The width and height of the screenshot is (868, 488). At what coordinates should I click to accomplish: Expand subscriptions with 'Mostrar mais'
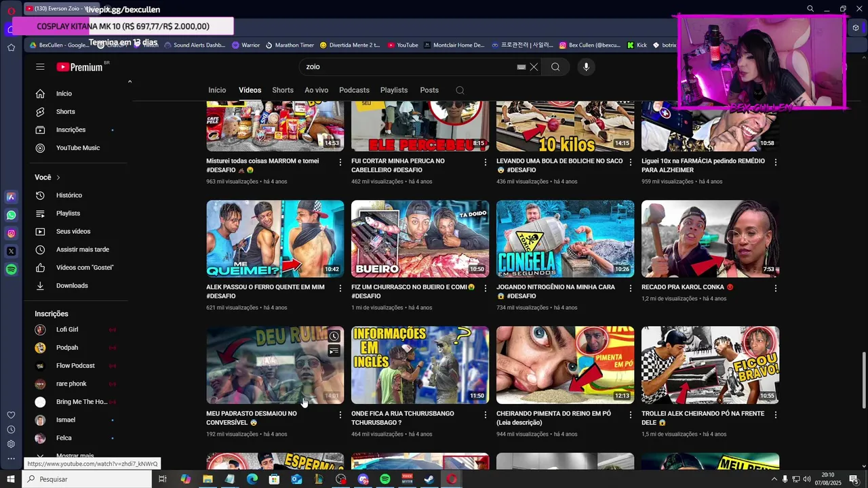[75, 456]
